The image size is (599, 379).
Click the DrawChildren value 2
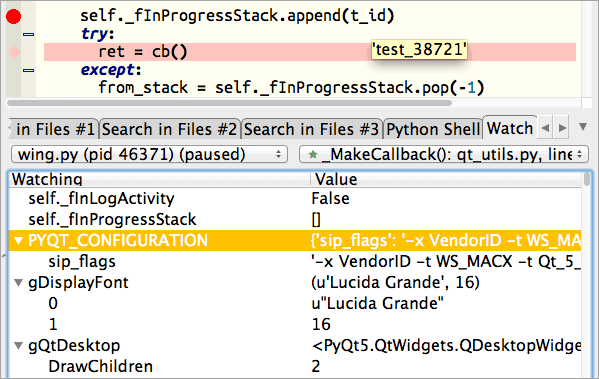316,367
